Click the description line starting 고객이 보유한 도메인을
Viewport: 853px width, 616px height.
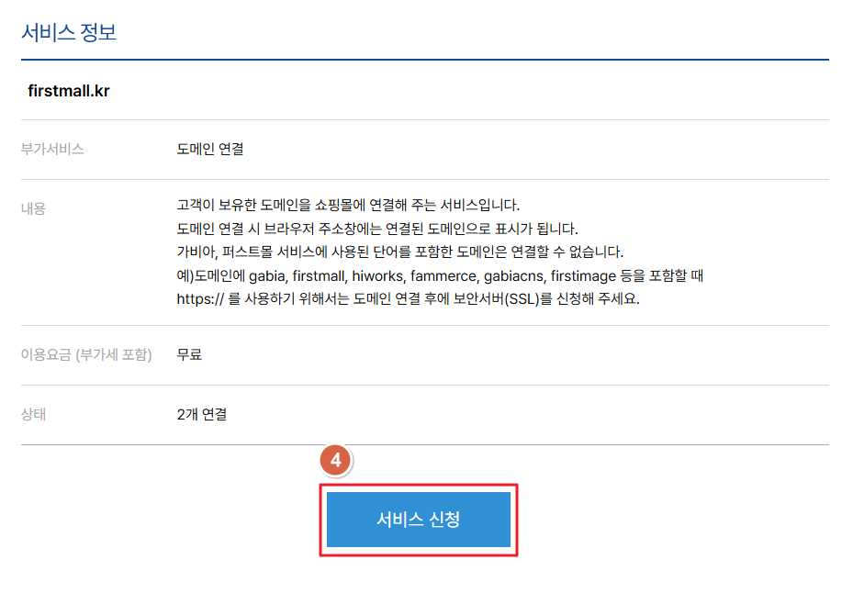coord(349,204)
